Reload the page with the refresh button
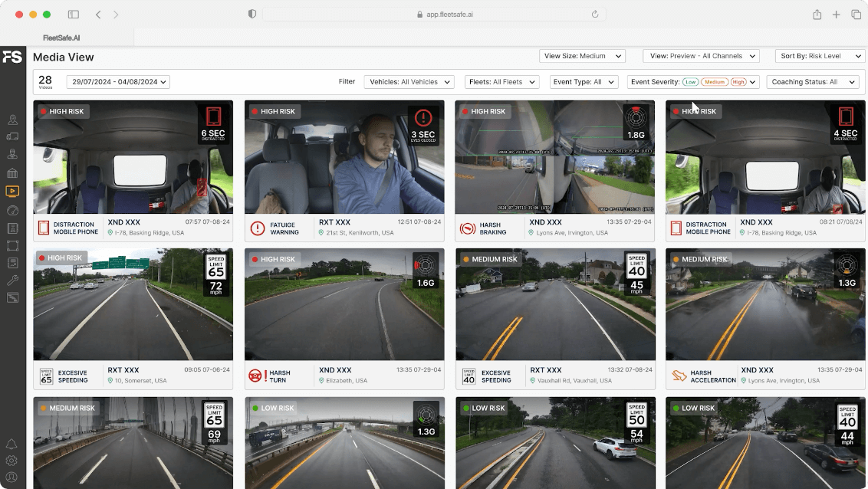This screenshot has height=489, width=868. click(595, 15)
